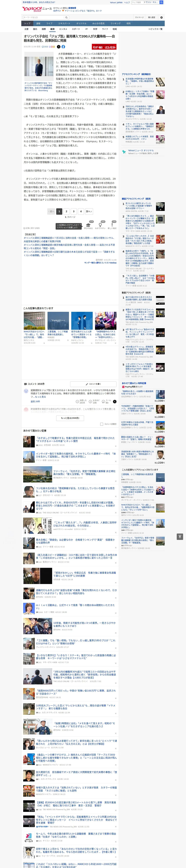The image size is (186, 868).
Task: Focus the web search field in top bar
Action: 145,2
